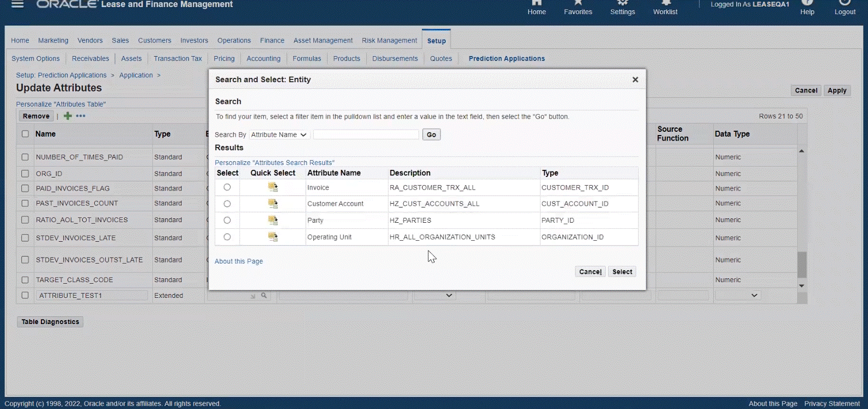This screenshot has height=409, width=868.
Task: Select the Party radio button
Action: coord(227,220)
